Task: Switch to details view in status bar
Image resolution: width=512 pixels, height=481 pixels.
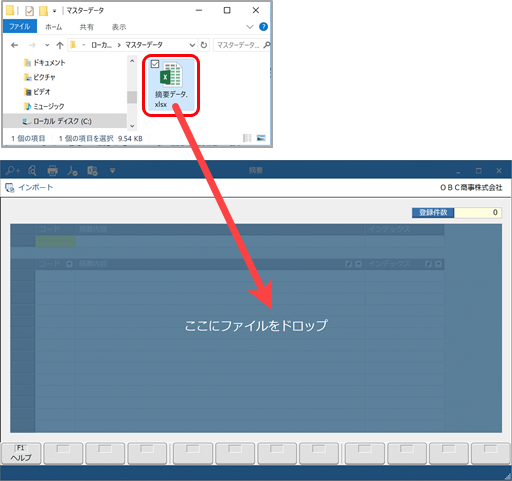Action: coord(247,138)
